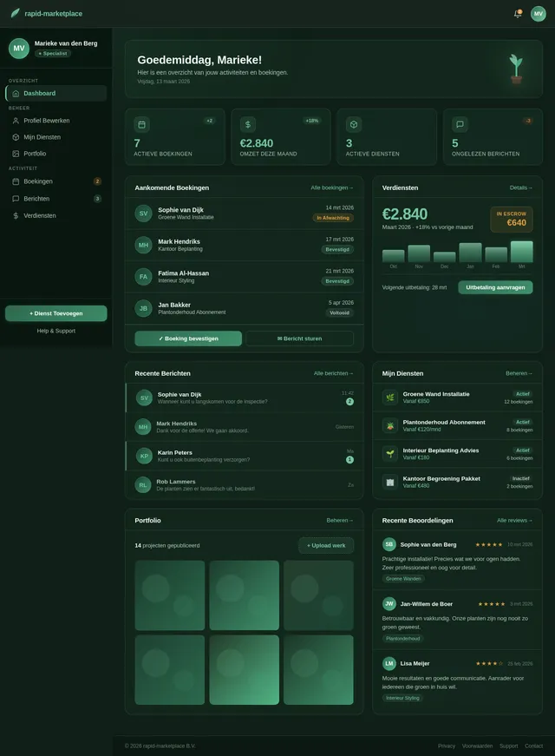Click the Profiel Bewerken person icon
555x756 pixels.
[x=16, y=121]
